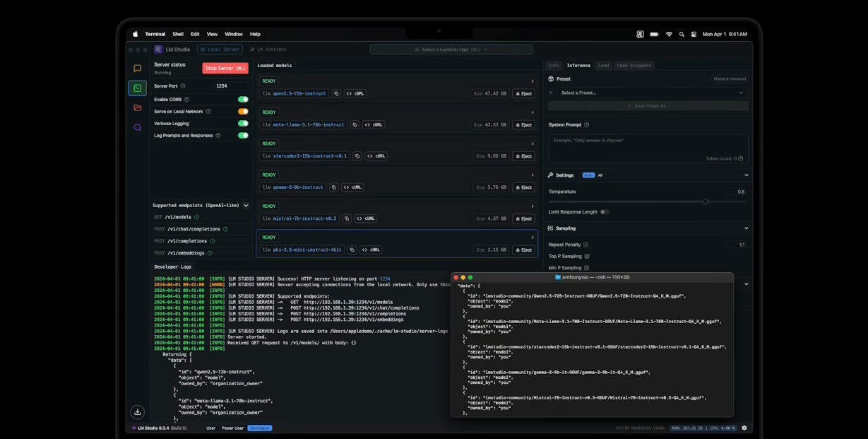The height and width of the screenshot is (439, 868).
Task: Expand the gemma-2-9b-instruct row chevron
Action: (533, 175)
